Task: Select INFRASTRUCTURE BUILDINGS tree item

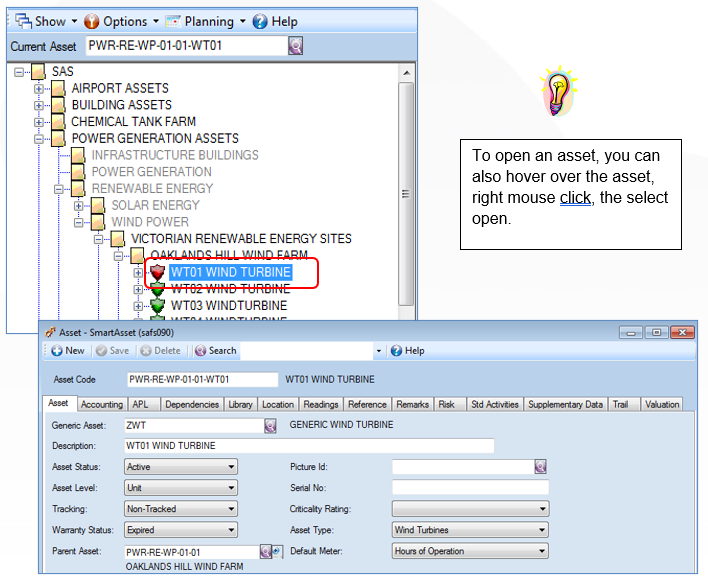Action: [175, 155]
